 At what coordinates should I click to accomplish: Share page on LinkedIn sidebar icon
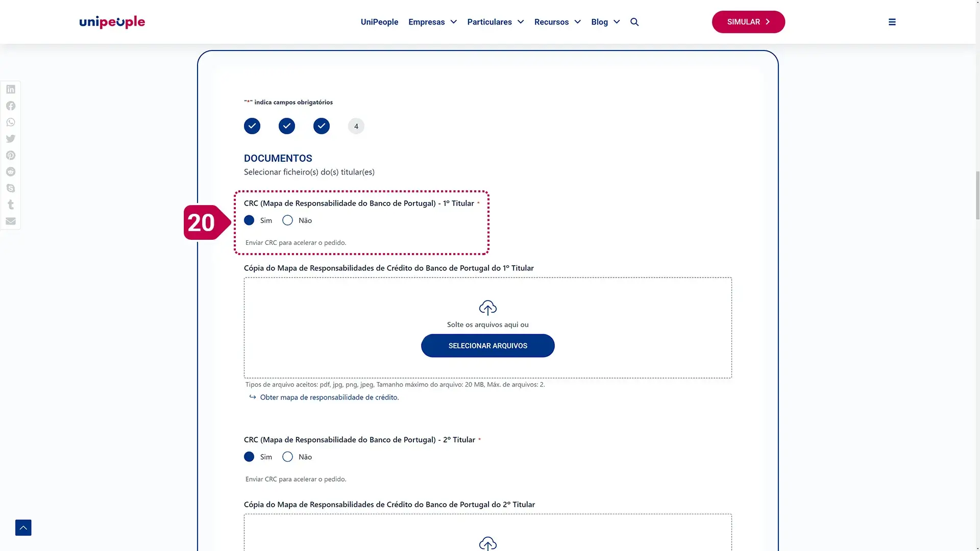coord(11,89)
